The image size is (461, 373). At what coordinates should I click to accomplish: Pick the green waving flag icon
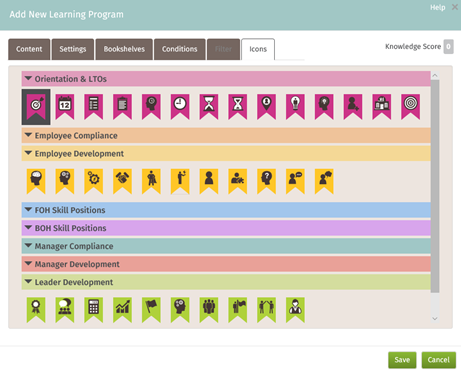[x=151, y=310]
